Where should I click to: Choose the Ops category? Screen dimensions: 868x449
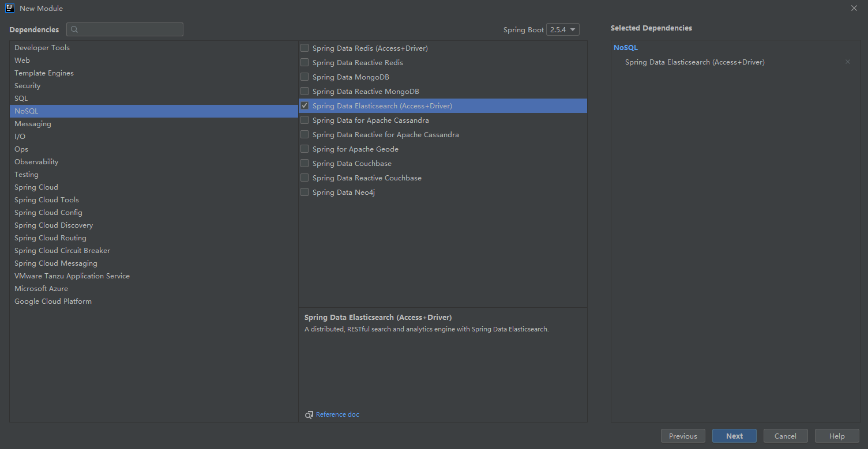(x=153, y=149)
